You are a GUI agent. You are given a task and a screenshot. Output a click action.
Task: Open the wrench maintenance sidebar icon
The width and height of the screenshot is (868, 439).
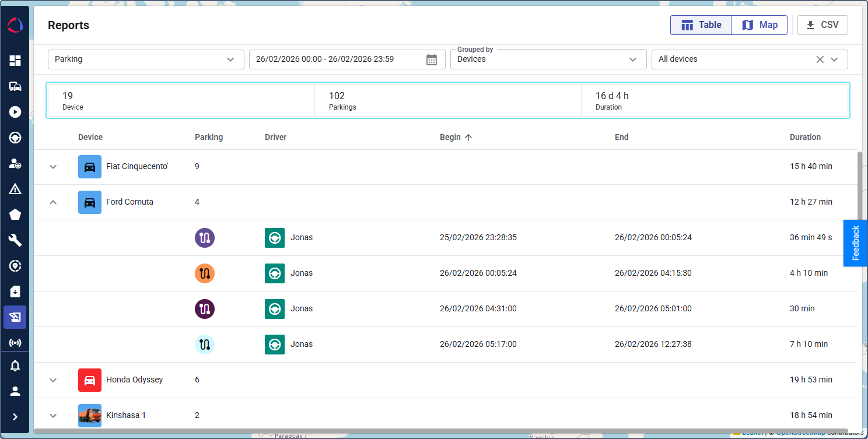(15, 240)
